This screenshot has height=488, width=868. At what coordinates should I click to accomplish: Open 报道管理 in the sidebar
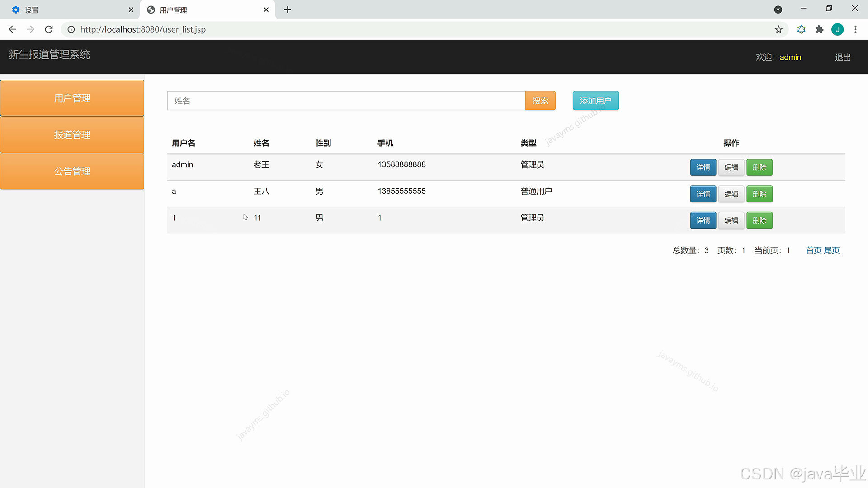[x=72, y=135]
